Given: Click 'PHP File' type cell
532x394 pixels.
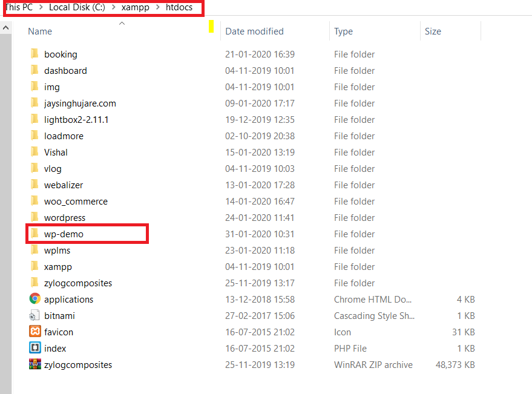Looking at the screenshot, I should [x=350, y=349].
